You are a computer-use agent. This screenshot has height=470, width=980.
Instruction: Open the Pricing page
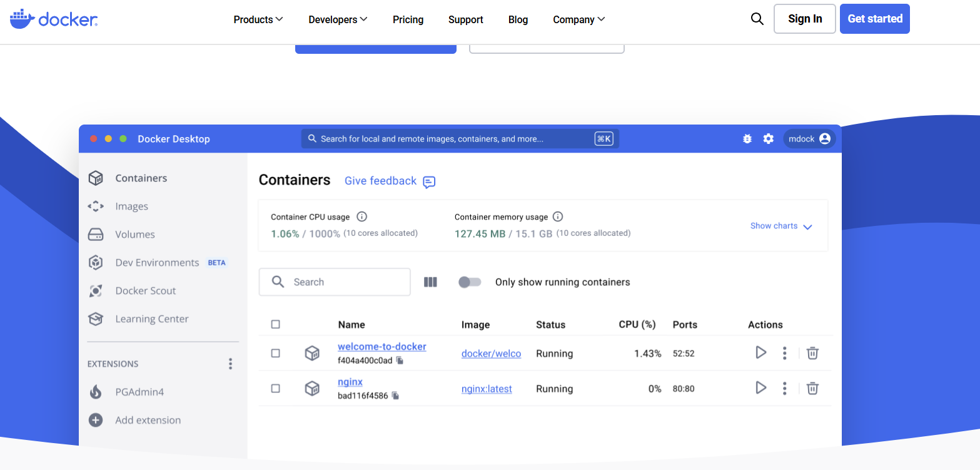408,19
